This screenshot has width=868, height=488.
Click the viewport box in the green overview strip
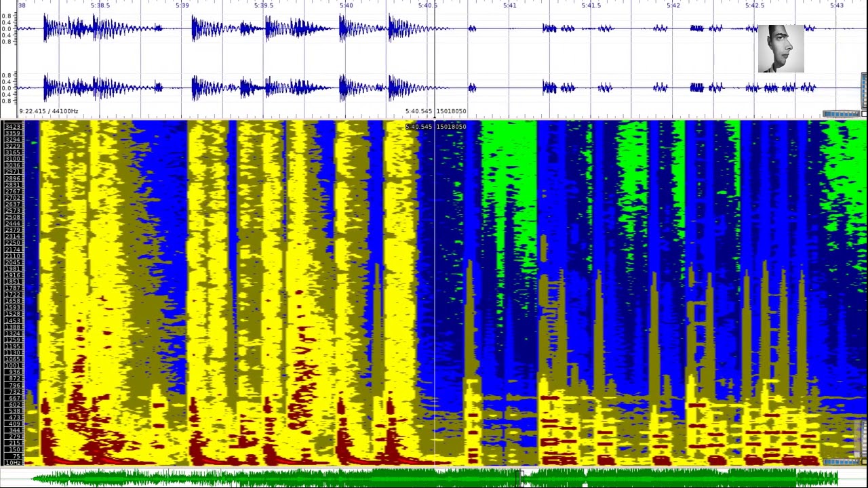(x=520, y=479)
